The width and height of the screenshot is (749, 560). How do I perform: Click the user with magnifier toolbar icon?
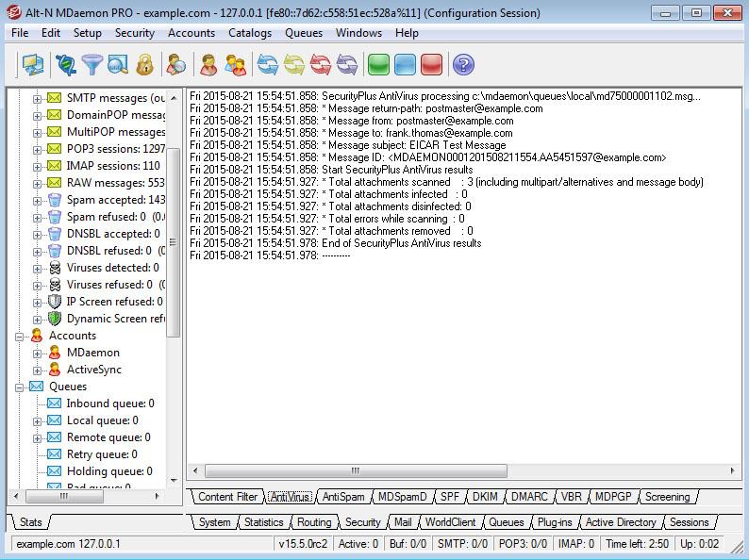(x=176, y=65)
